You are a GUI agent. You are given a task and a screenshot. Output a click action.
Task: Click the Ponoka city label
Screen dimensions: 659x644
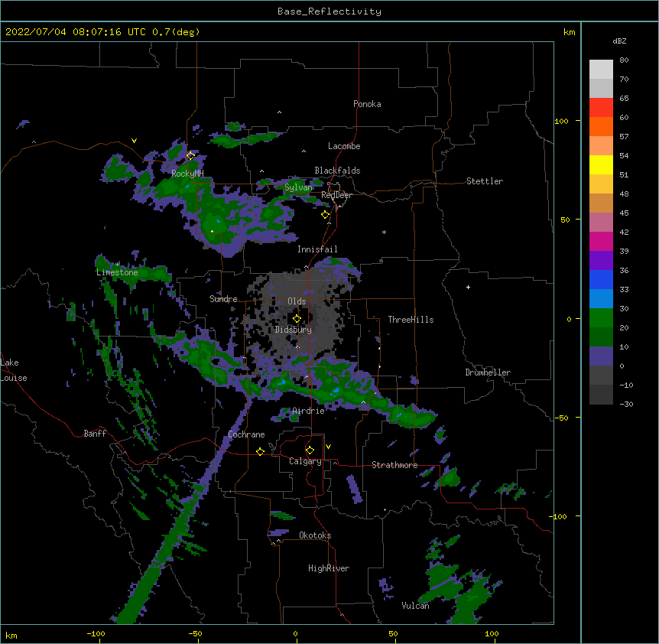point(367,104)
